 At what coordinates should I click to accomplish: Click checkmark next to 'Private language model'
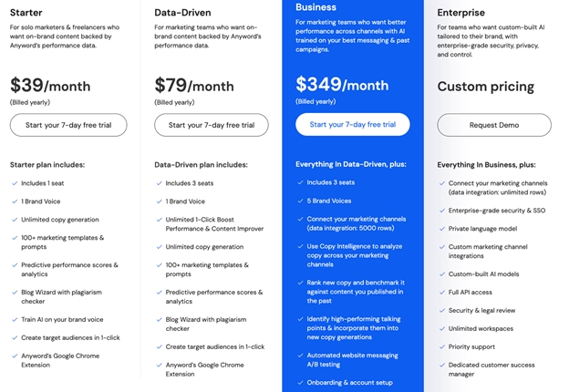coord(442,229)
